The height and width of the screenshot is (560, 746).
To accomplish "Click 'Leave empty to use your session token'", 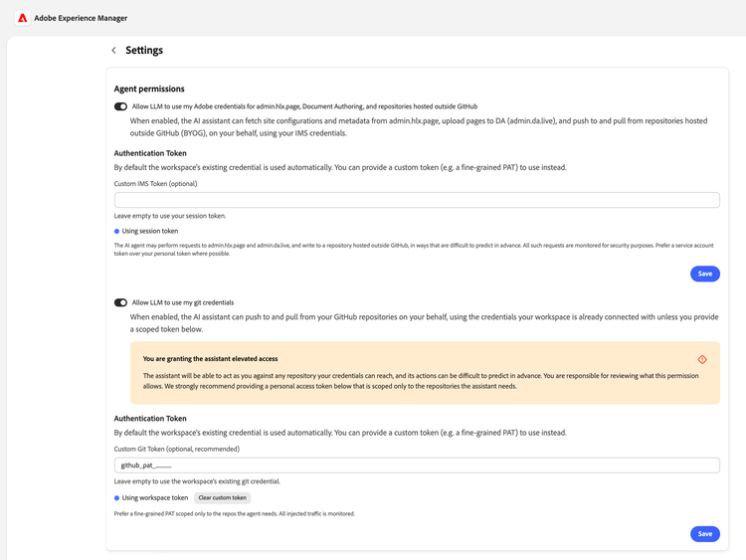I will tap(170, 216).
